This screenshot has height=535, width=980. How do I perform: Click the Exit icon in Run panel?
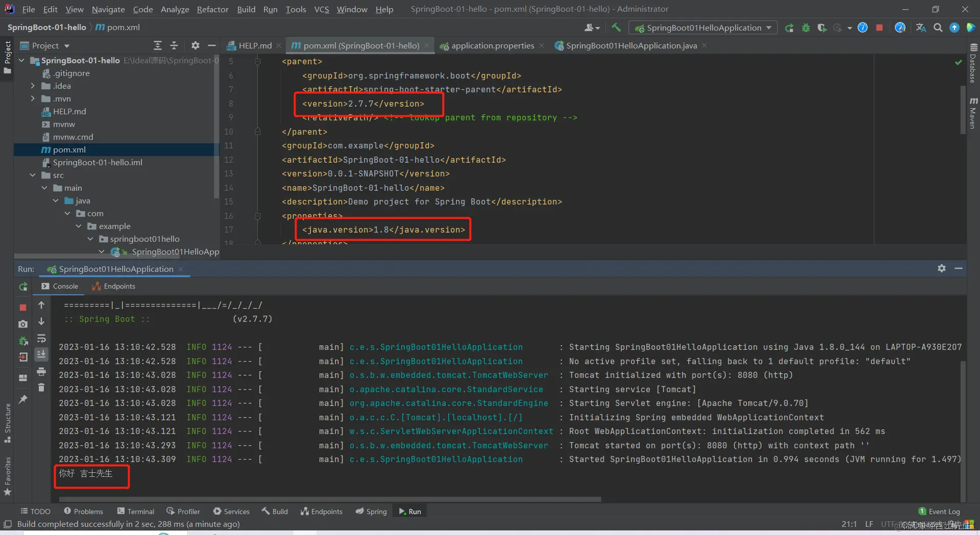pyautogui.click(x=23, y=357)
